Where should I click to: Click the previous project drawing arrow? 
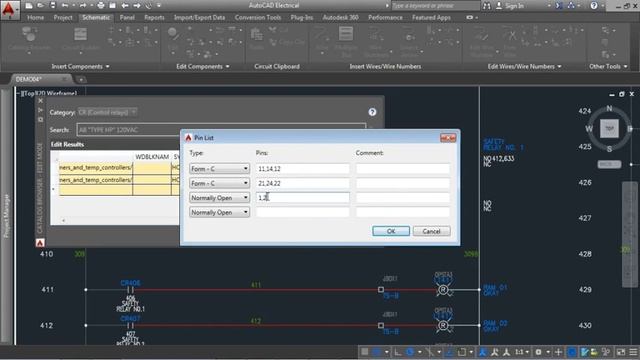(x=125, y=5)
